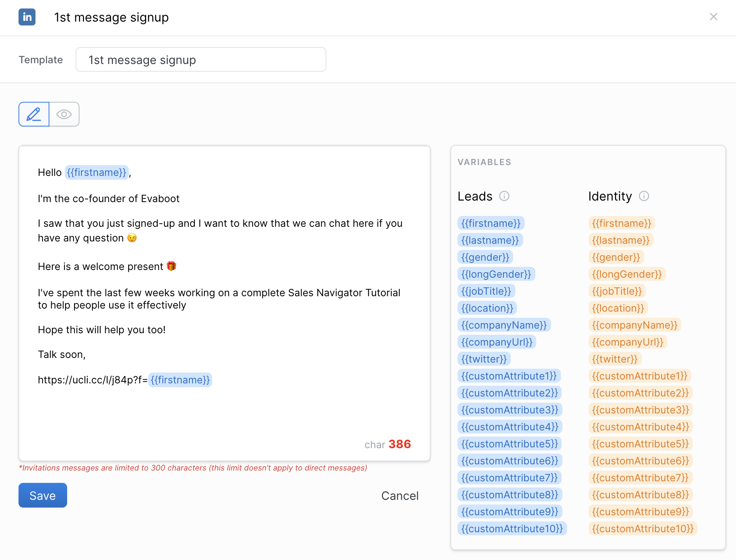736x560 pixels.
Task: Click {{firstname}} tag at end of URL
Action: coord(180,380)
